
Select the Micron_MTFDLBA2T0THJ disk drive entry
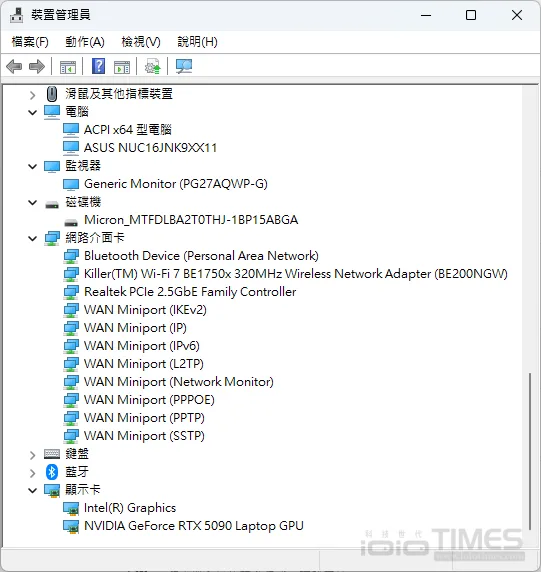(191, 220)
